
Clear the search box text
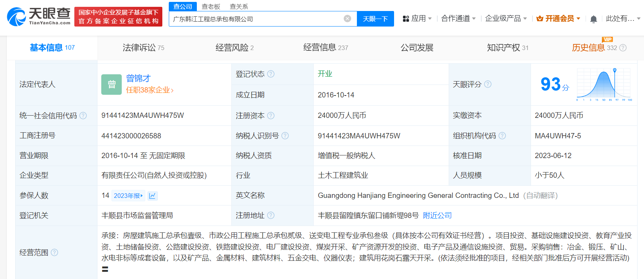click(x=347, y=19)
